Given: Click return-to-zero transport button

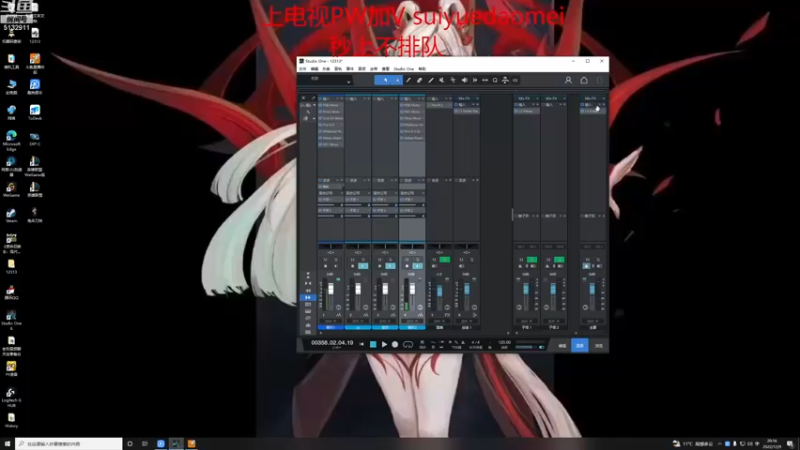Looking at the screenshot, I should click(x=362, y=344).
